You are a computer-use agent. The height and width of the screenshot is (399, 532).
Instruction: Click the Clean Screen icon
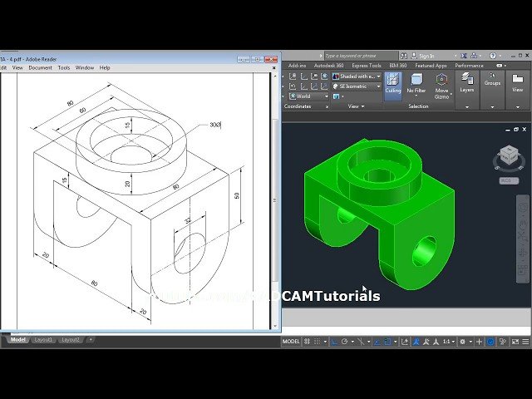pos(515,342)
